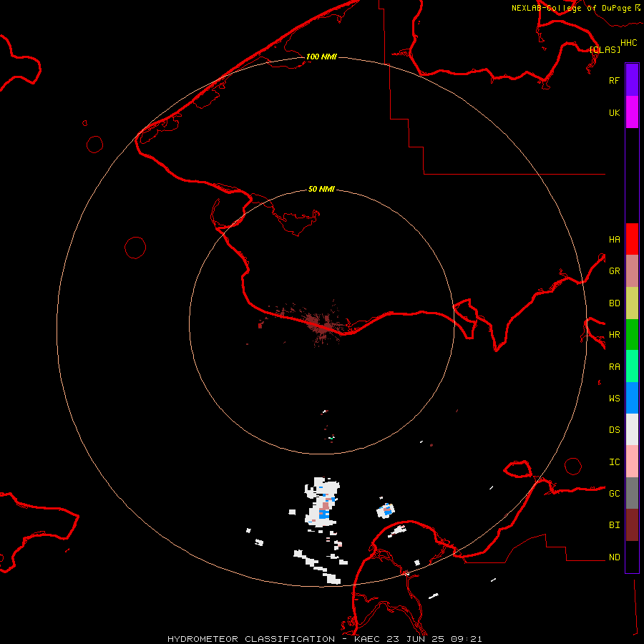Click the 'NEXLAB-College of DuPage' credit text
644x644 pixels.
pos(571,8)
